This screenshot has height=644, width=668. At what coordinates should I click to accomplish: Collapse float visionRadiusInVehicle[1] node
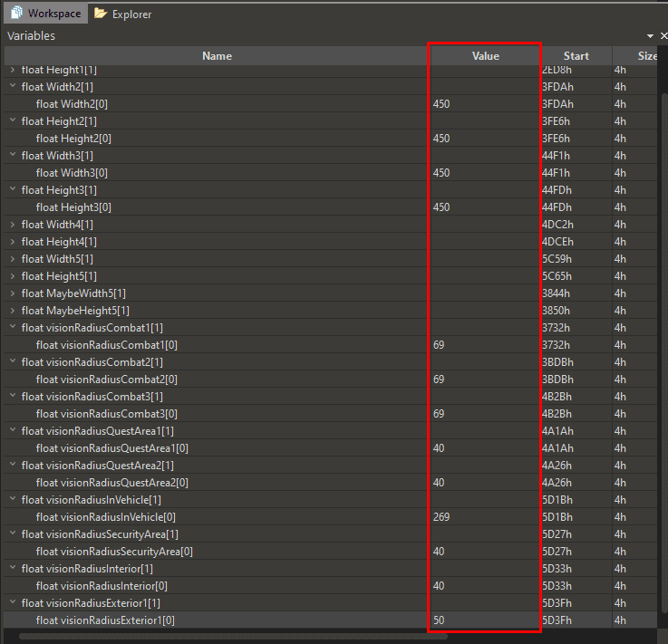(13, 499)
